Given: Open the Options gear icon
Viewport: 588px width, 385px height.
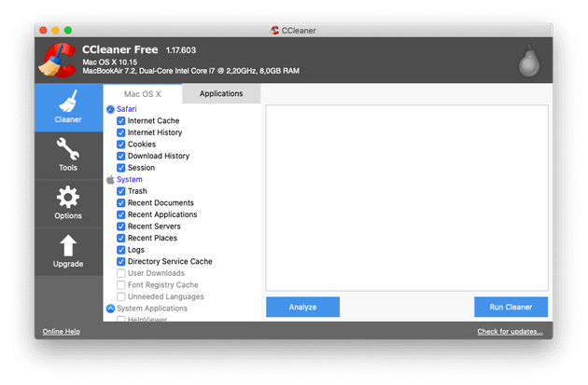Looking at the screenshot, I should point(68,197).
